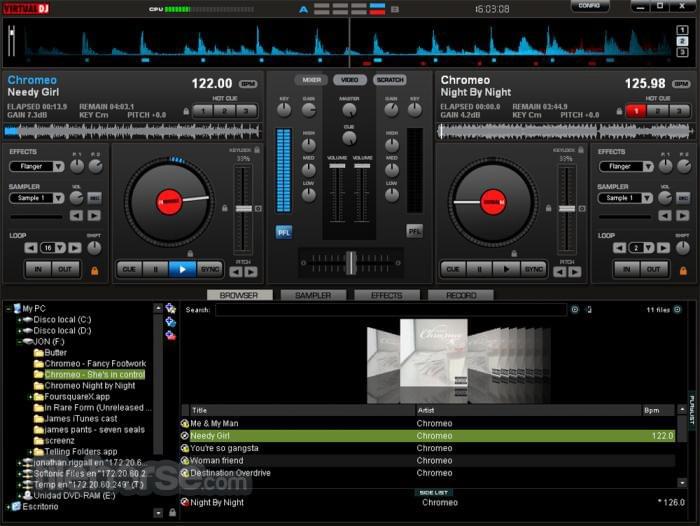Open left deck loop length 16 dropdown
The height and width of the screenshot is (526, 700).
coord(61,247)
